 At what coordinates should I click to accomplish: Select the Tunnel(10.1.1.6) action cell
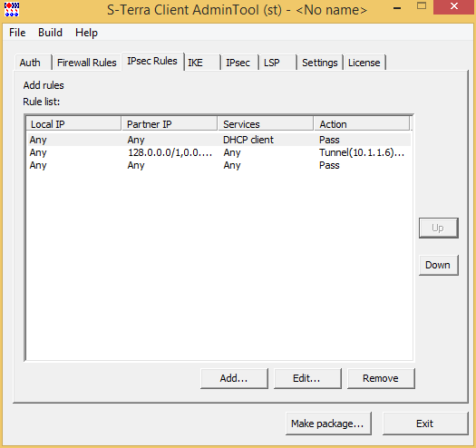[362, 152]
